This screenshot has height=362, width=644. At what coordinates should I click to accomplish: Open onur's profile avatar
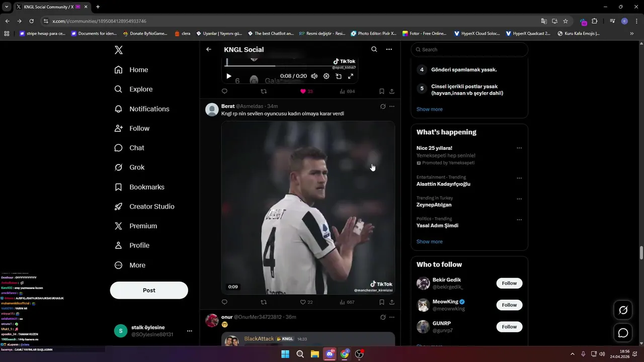(x=212, y=320)
